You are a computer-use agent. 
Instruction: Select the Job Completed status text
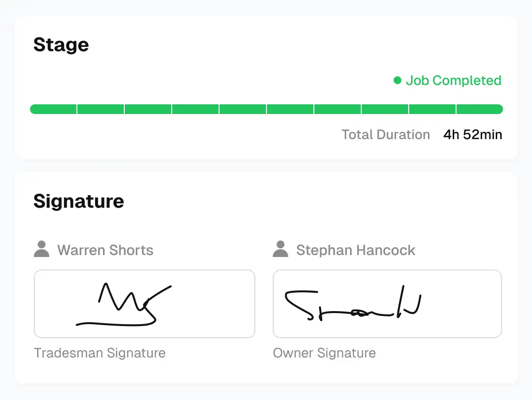453,80
